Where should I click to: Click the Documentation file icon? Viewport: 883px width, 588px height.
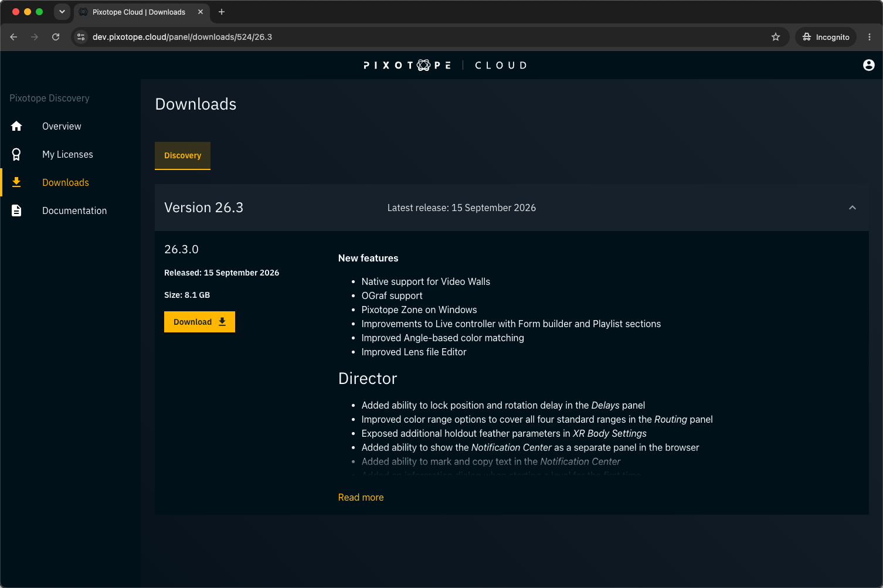(x=16, y=210)
